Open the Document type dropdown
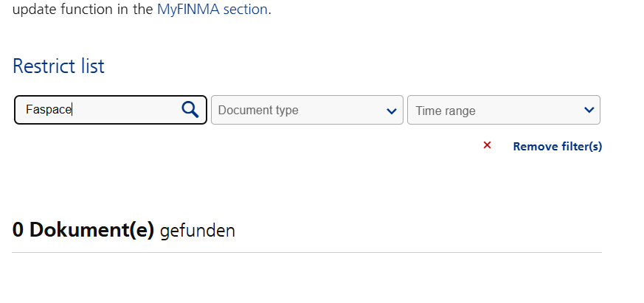This screenshot has height=303, width=644. coord(307,110)
